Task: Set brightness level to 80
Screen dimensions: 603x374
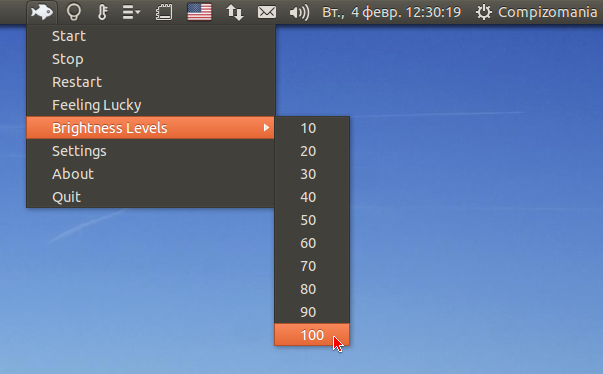Action: click(312, 289)
